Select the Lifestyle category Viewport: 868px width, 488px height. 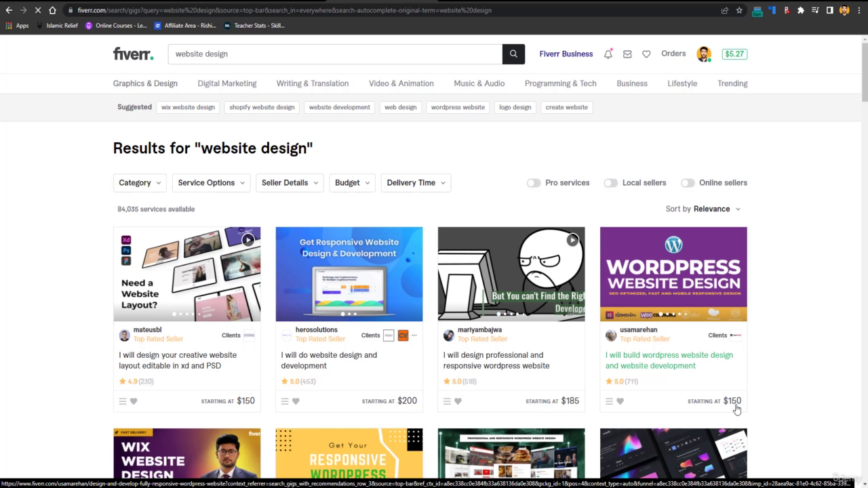(x=682, y=83)
